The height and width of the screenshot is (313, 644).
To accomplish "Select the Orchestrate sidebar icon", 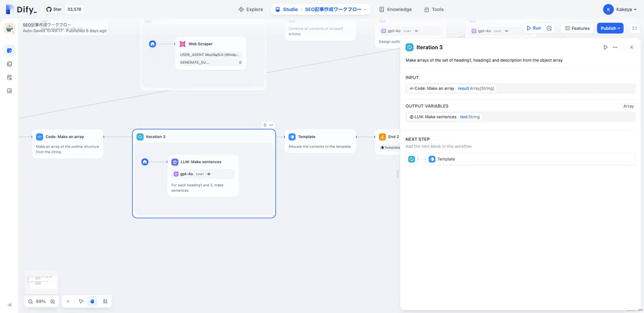I will pos(9,50).
